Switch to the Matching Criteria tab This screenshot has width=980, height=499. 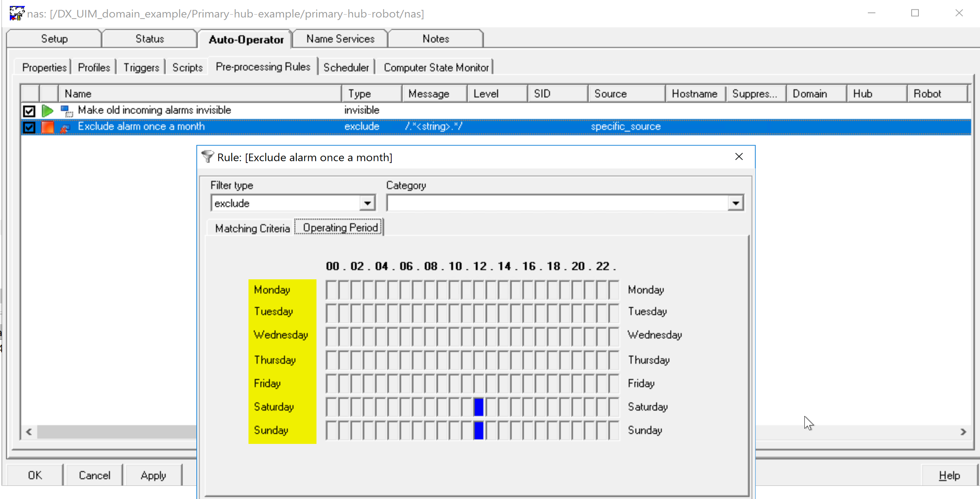[252, 228]
